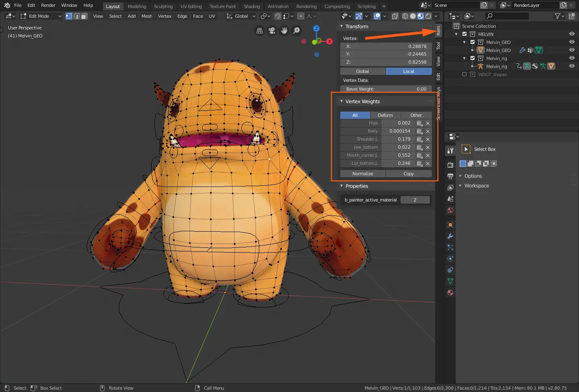Enable Snapping magnet icon in header
The image size is (579, 392).
(x=278, y=16)
